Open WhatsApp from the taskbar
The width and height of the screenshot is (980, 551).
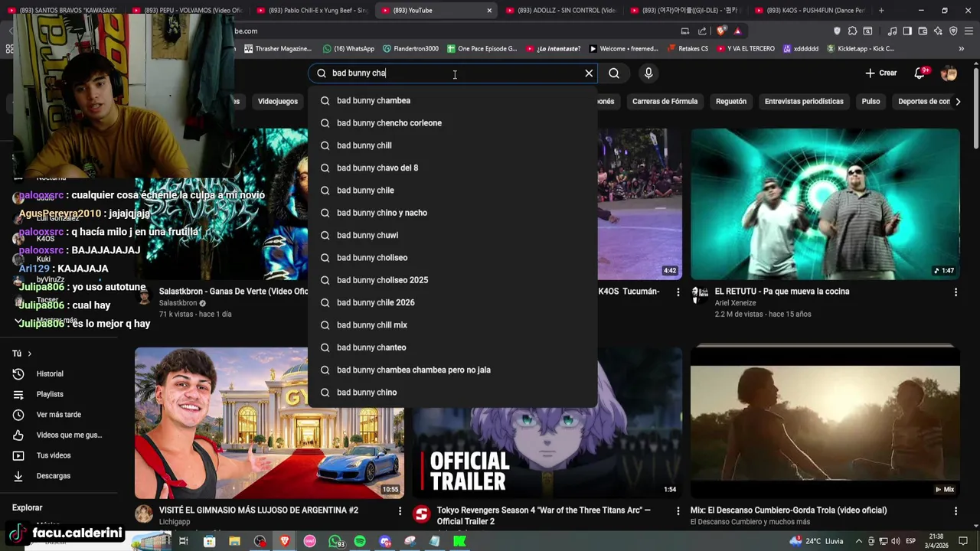coord(335,541)
